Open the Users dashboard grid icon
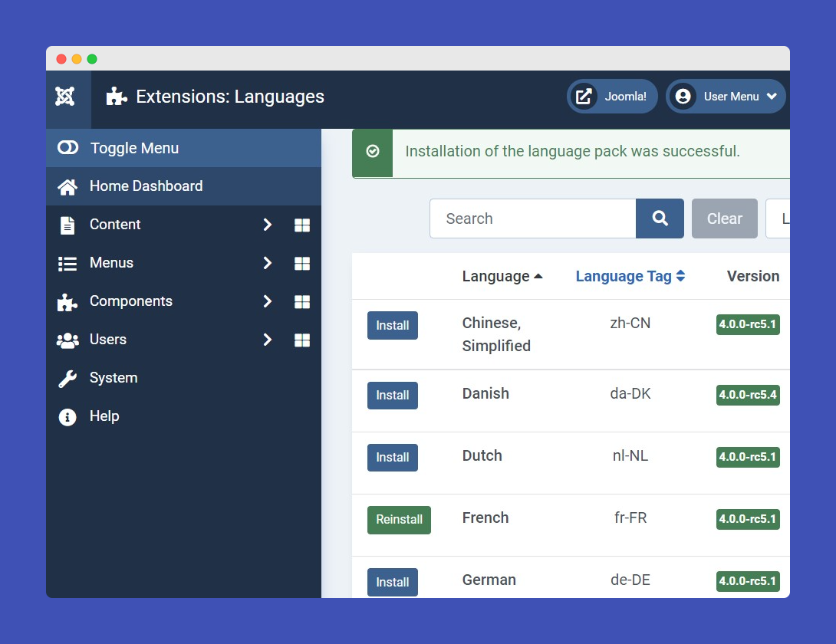 coord(302,340)
